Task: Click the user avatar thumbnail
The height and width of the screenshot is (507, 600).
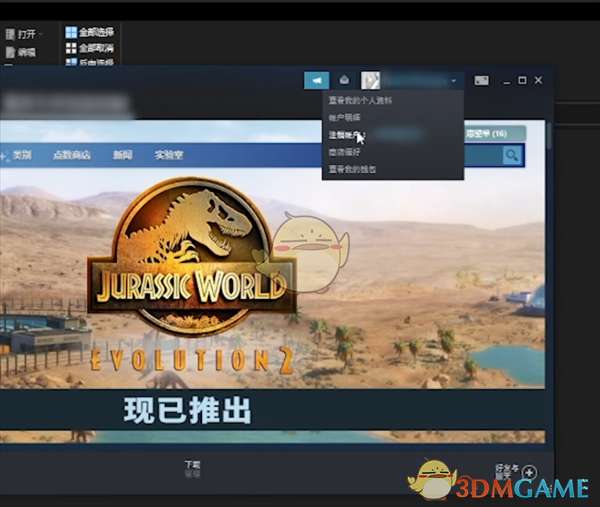Action: (x=369, y=80)
